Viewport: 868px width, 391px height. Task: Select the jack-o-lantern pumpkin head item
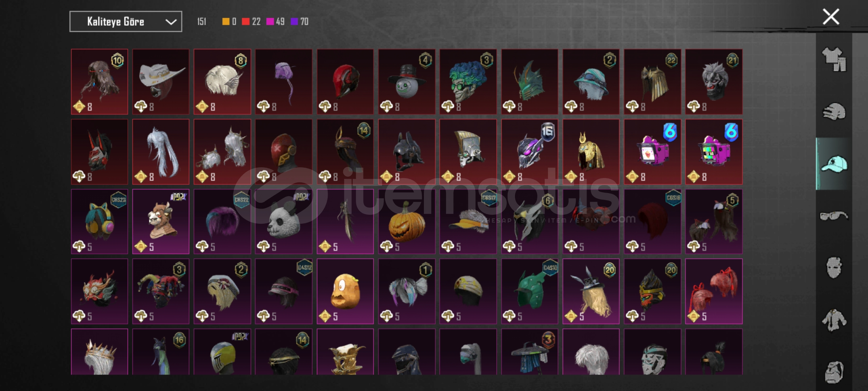407,222
